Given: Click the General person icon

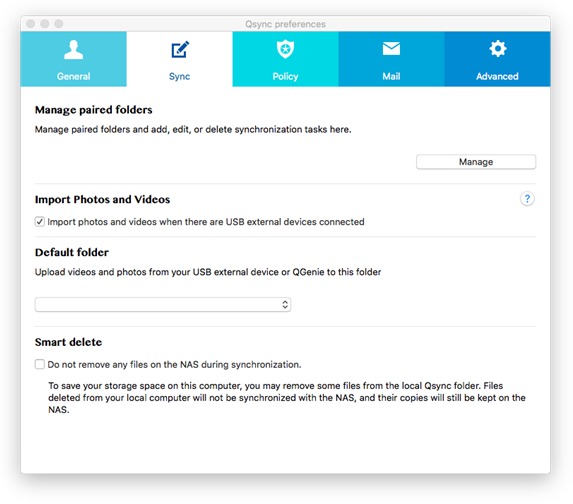Looking at the screenshot, I should pos(73,49).
